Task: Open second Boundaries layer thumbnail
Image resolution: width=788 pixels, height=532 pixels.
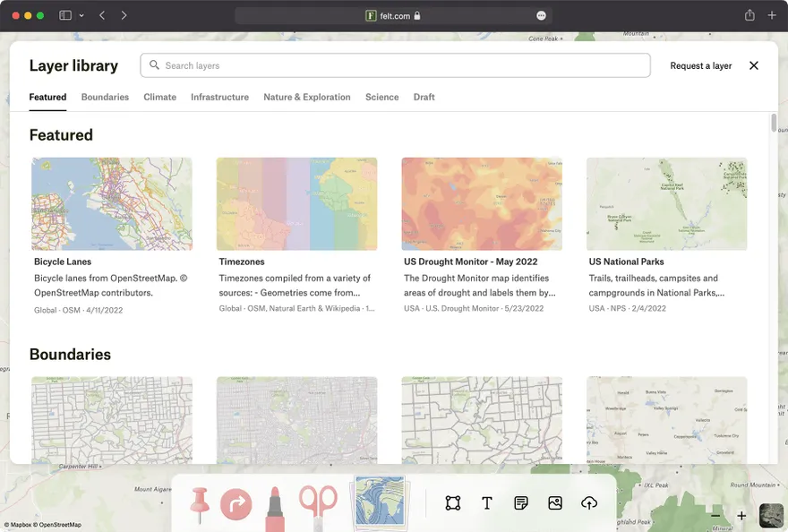Action: 296,420
